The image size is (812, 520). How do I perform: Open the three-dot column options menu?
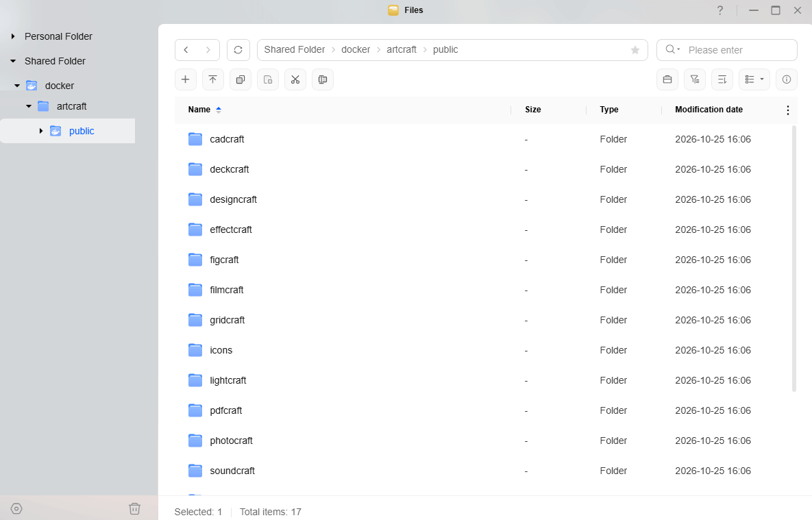tap(787, 110)
